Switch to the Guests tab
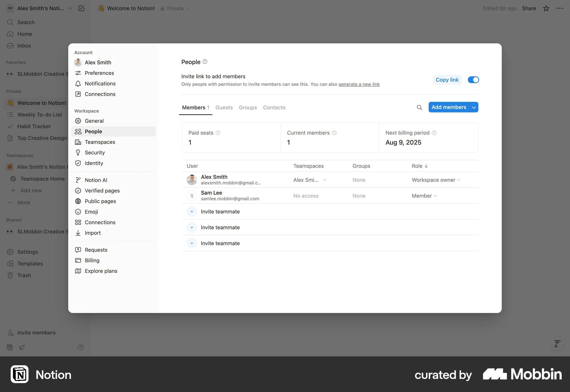This screenshot has height=392, width=570. tap(224, 108)
